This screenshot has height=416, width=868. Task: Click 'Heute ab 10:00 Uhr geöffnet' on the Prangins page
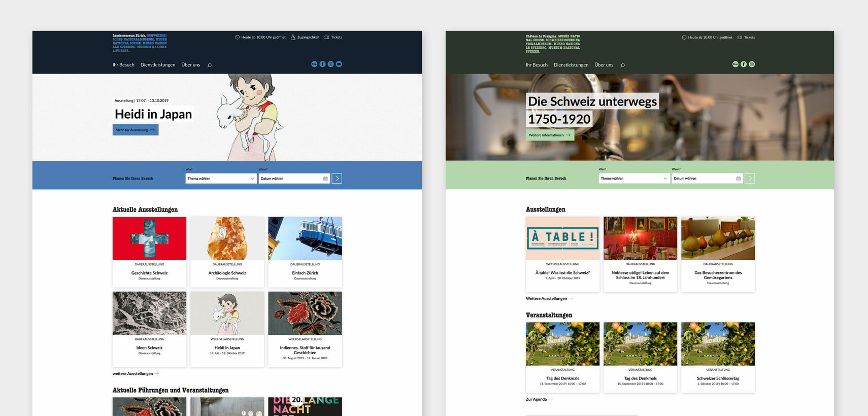click(710, 37)
